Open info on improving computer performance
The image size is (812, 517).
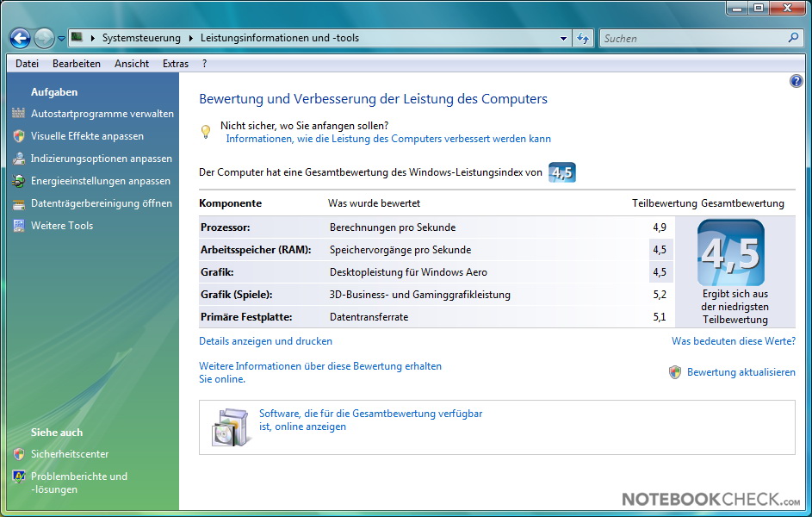pyautogui.click(x=388, y=139)
